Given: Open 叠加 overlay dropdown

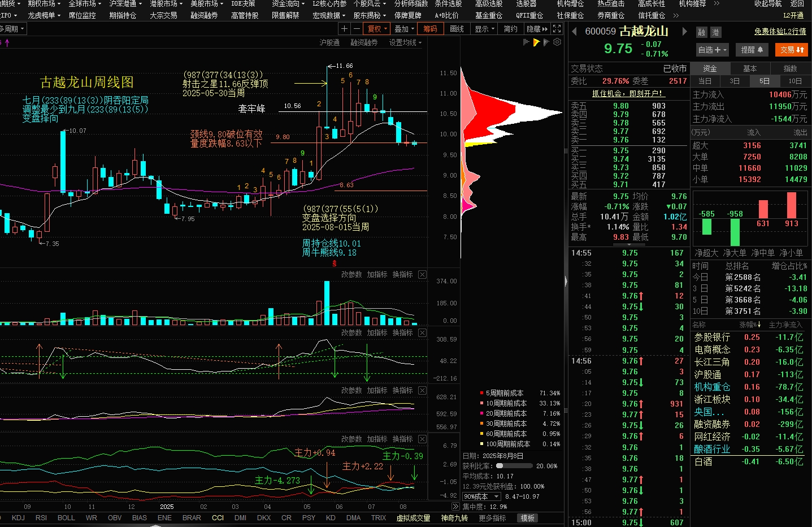Looking at the screenshot, I should click(404, 29).
